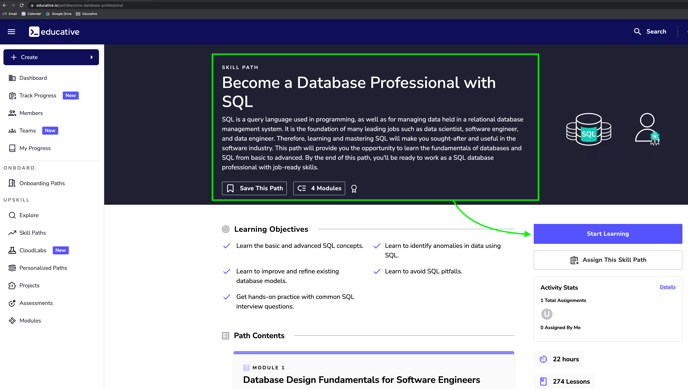The height and width of the screenshot is (389, 688).
Task: Click the 274 Lessons book icon
Action: [x=543, y=382]
